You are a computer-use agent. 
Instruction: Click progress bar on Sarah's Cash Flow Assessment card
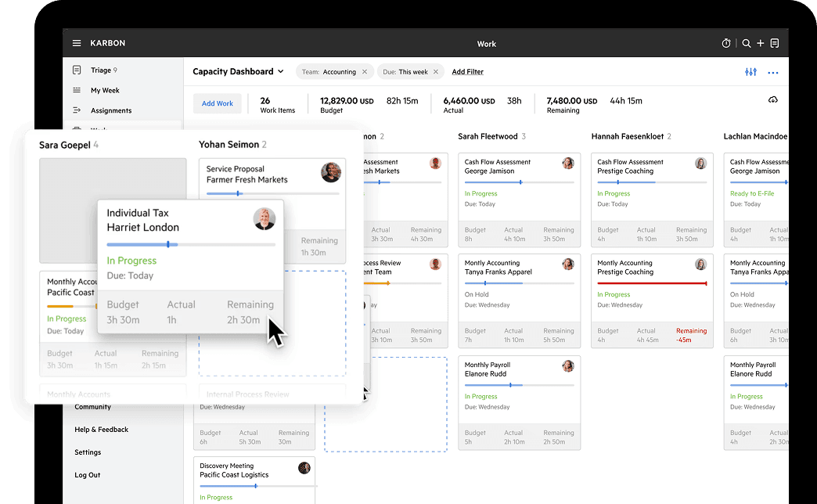point(519,182)
